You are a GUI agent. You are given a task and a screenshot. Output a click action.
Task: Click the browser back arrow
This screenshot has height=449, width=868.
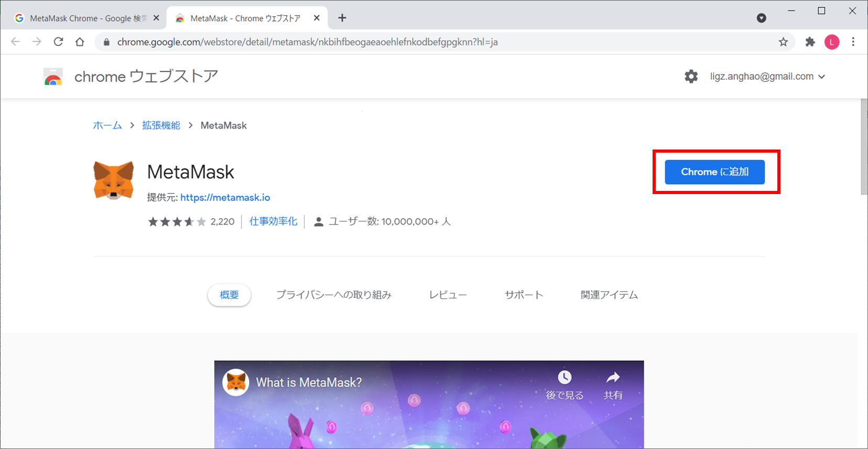pos(15,42)
